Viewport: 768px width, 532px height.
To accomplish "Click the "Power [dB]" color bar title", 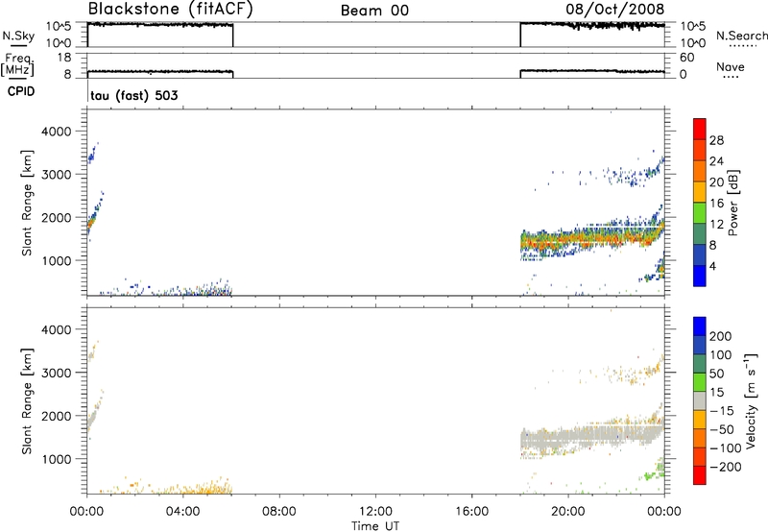I will tap(732, 203).
